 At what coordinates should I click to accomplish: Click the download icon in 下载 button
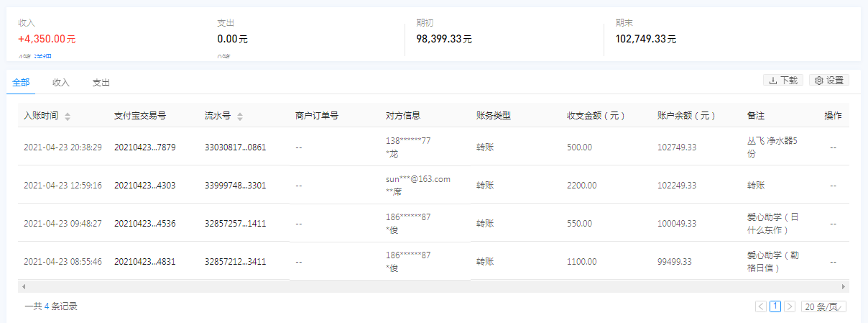click(773, 81)
